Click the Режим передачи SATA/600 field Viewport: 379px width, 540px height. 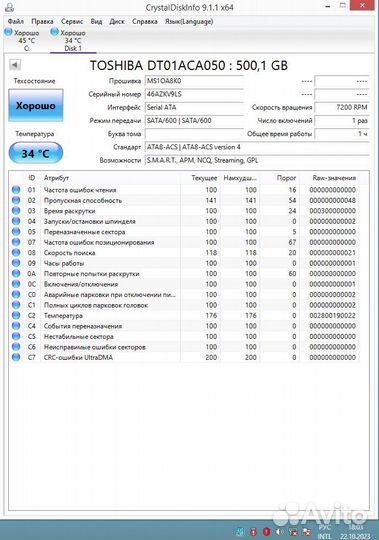click(194, 121)
